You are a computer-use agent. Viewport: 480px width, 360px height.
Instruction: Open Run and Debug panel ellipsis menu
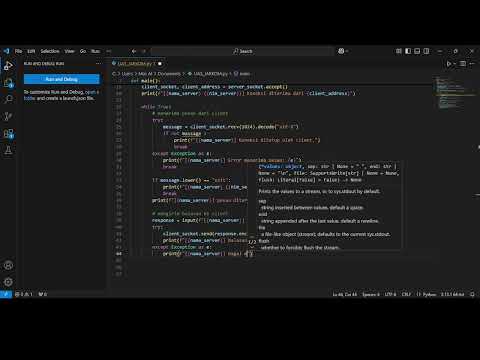pyautogui.click(x=98, y=63)
